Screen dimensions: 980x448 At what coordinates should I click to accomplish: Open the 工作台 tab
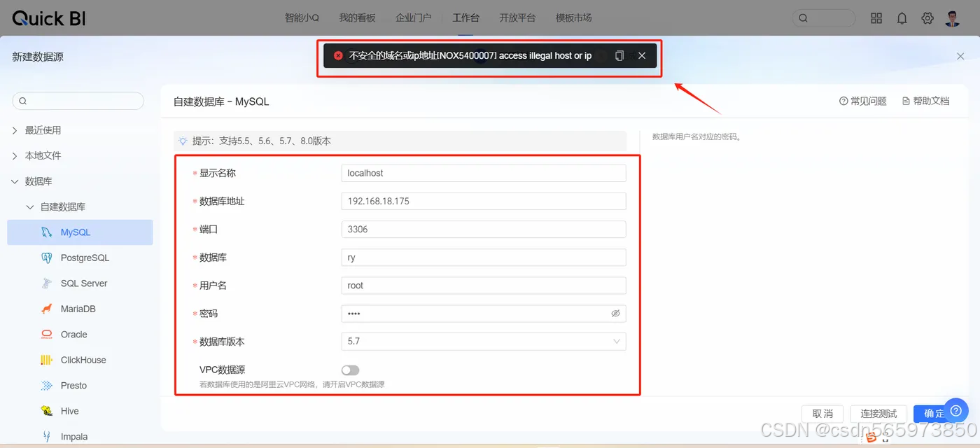point(465,18)
